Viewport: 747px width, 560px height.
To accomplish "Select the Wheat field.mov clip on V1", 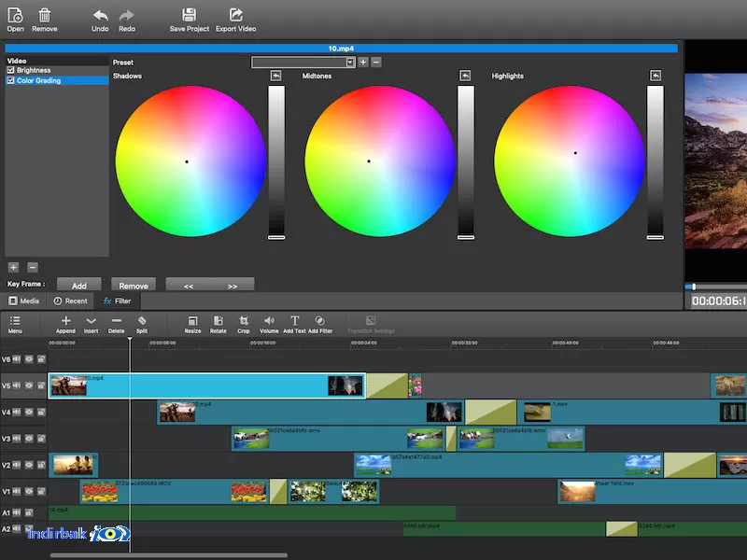I will pos(652,492).
